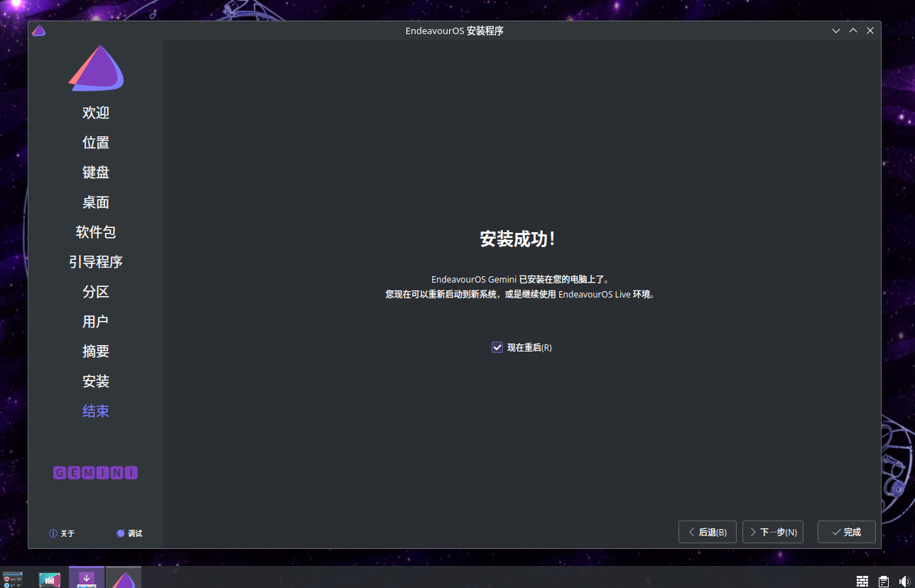Select the 桌面 step in sidebar
The width and height of the screenshot is (915, 588).
[96, 202]
